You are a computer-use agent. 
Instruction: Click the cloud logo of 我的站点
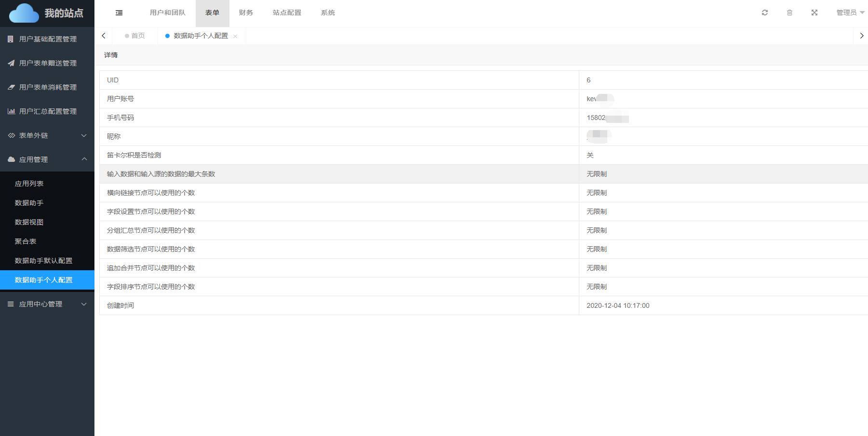coord(24,13)
